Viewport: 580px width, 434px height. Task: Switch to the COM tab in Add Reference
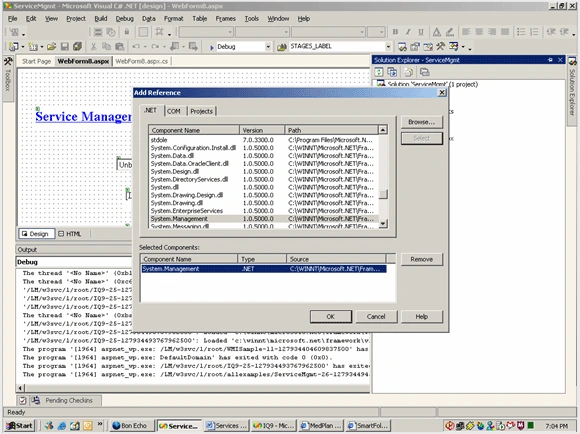click(x=173, y=111)
